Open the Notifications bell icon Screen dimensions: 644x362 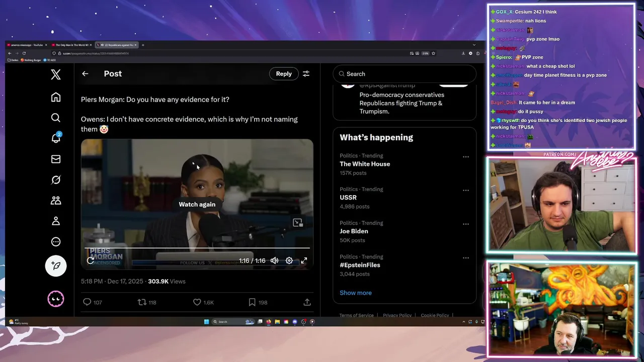tap(56, 138)
